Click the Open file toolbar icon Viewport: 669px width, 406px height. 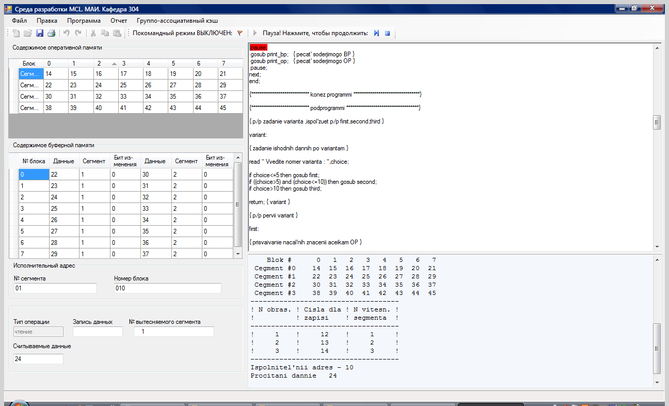pos(26,32)
